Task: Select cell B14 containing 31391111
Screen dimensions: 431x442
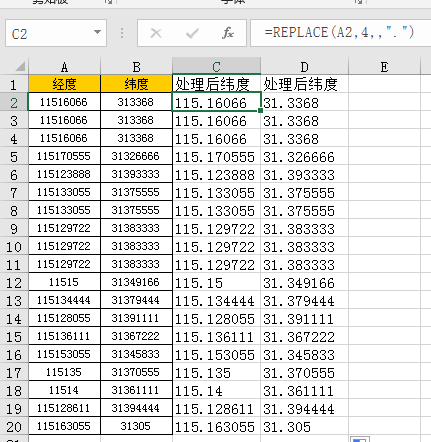Action: pos(136,318)
